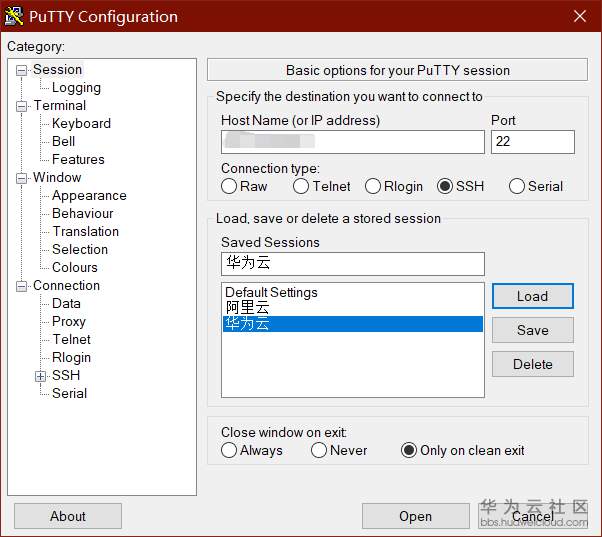Select the Window category
The image size is (602, 537).
(57, 178)
